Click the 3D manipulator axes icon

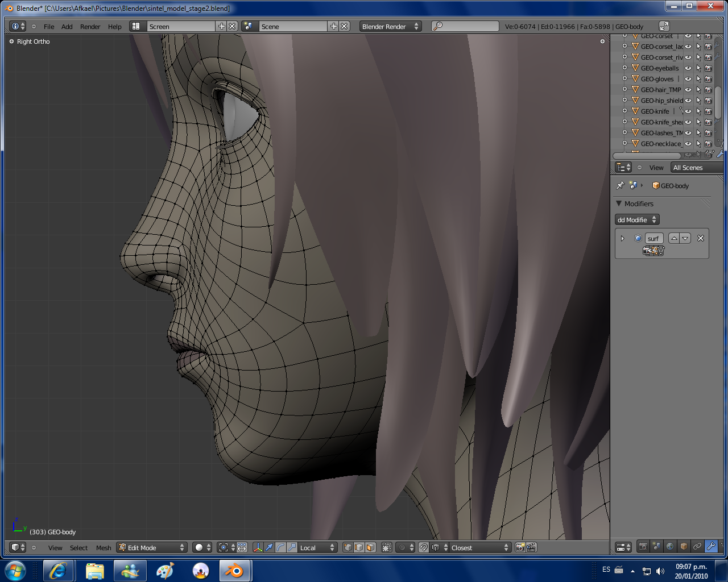click(258, 548)
